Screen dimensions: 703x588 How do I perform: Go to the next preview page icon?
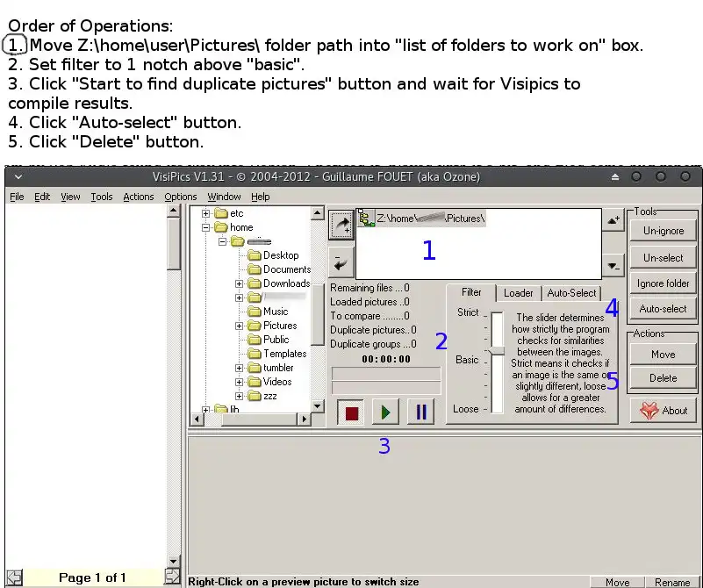172,577
